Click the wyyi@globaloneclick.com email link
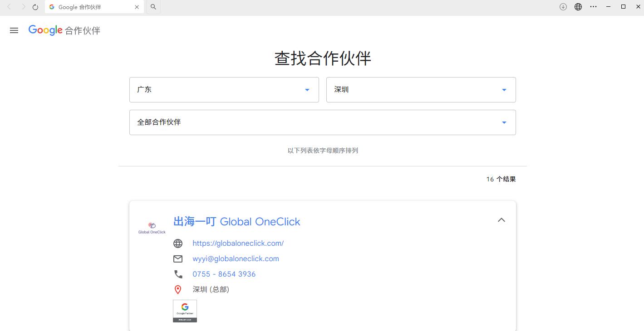This screenshot has width=644, height=331. (x=236, y=259)
